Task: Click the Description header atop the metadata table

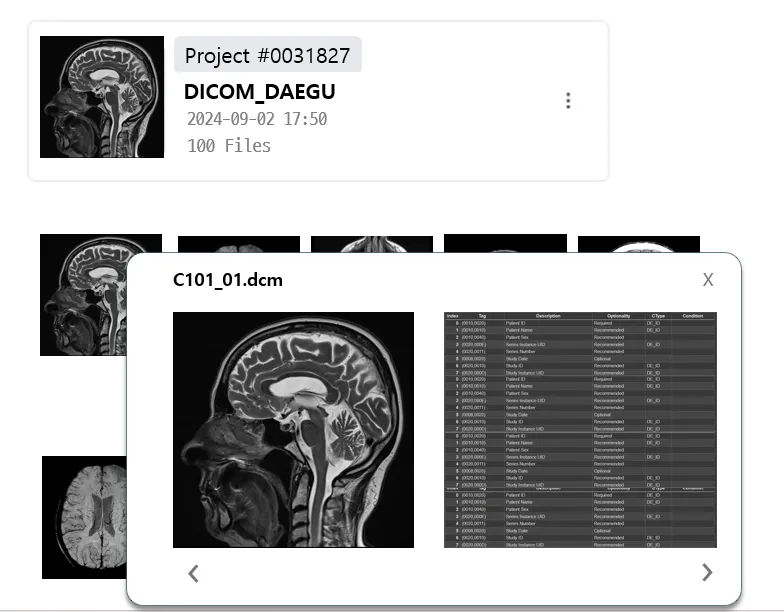Action: [548, 316]
